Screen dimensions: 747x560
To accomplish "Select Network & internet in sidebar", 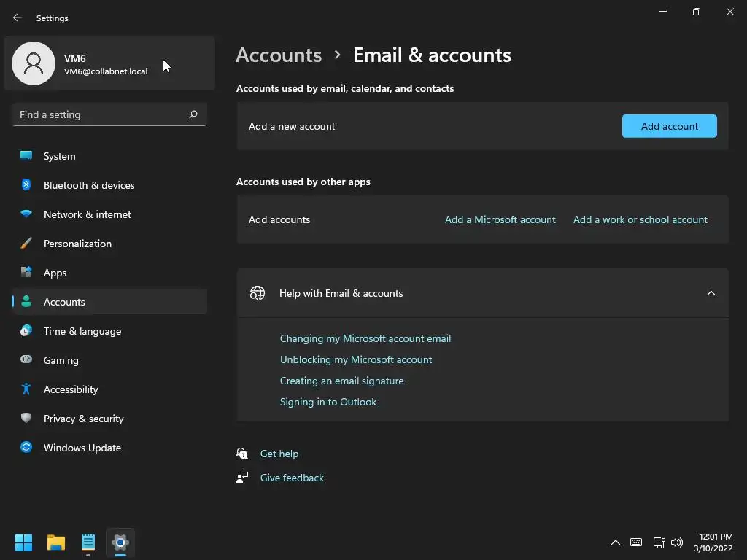I will [109, 214].
